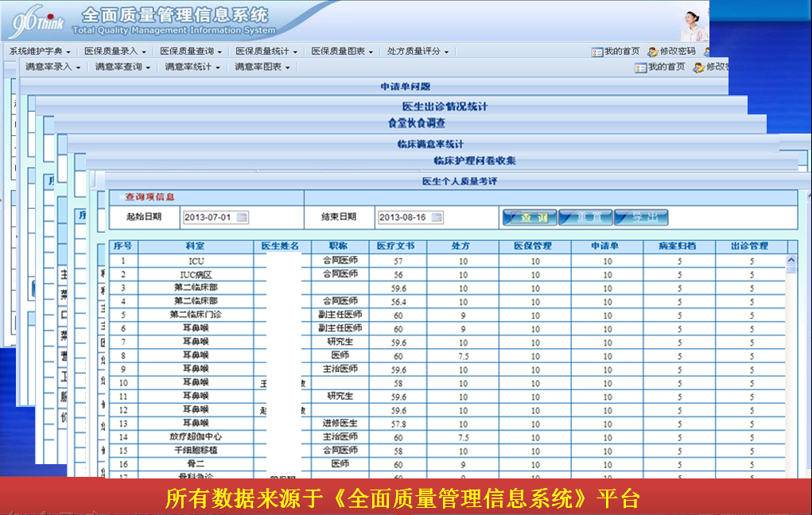Open 医保质量录入 dropdown menu
The width and height of the screenshot is (812, 515).
115,51
